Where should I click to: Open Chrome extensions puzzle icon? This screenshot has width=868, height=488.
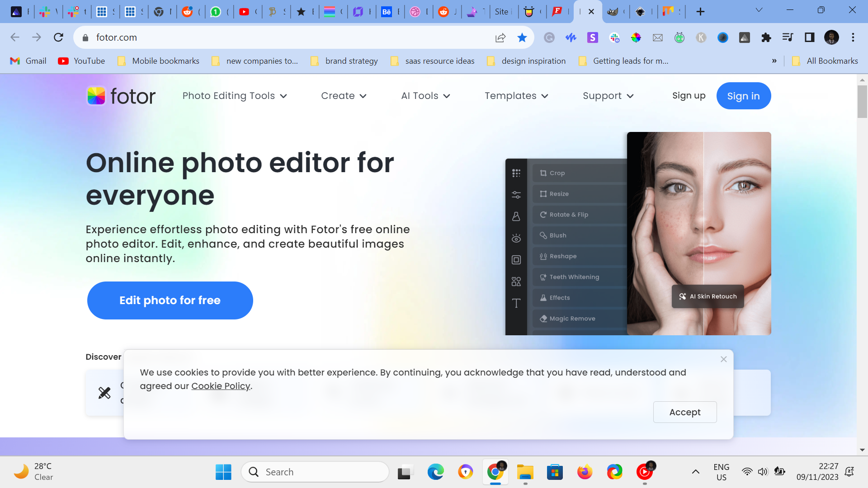tap(766, 38)
